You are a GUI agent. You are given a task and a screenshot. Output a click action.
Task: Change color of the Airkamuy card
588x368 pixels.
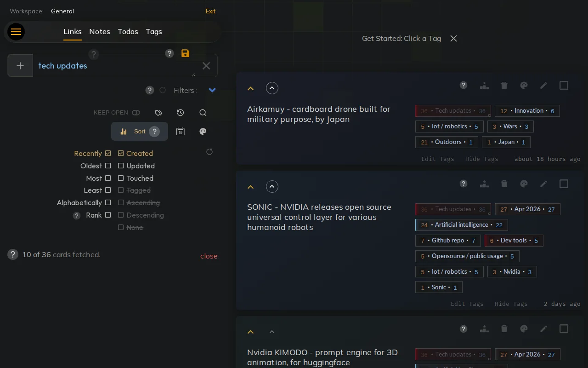(524, 85)
